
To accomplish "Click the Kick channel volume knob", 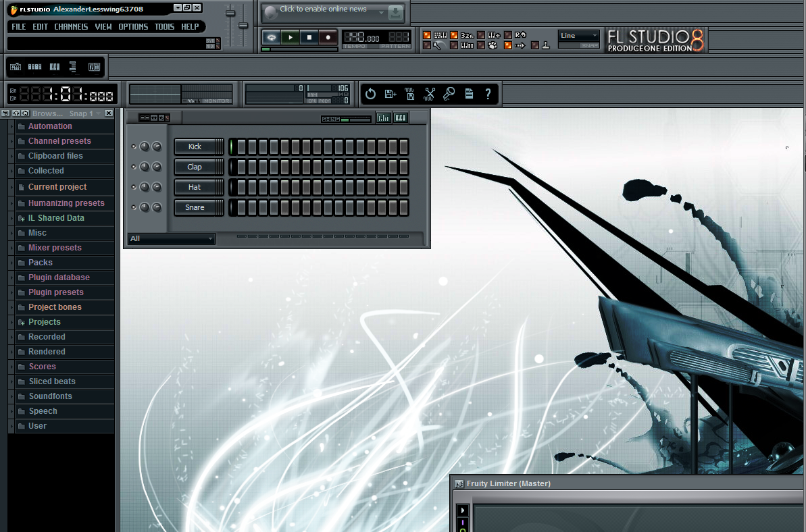I will (157, 147).
